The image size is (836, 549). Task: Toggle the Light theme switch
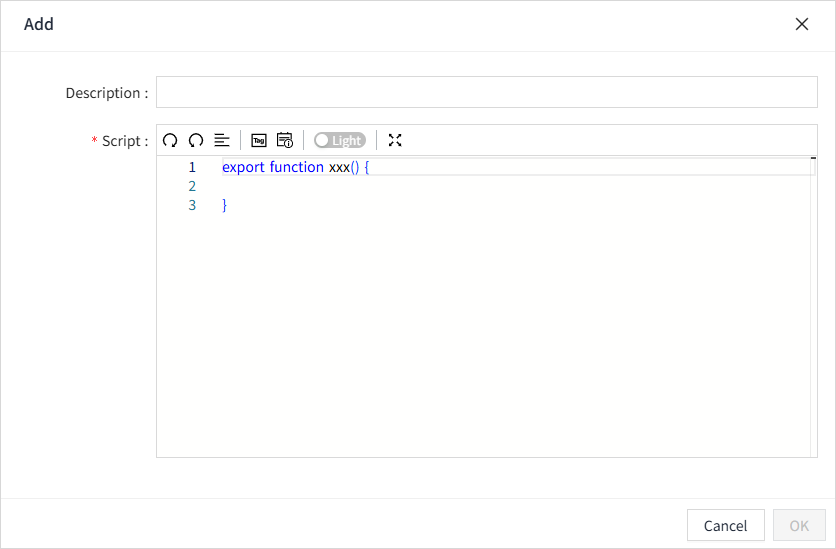click(x=339, y=141)
